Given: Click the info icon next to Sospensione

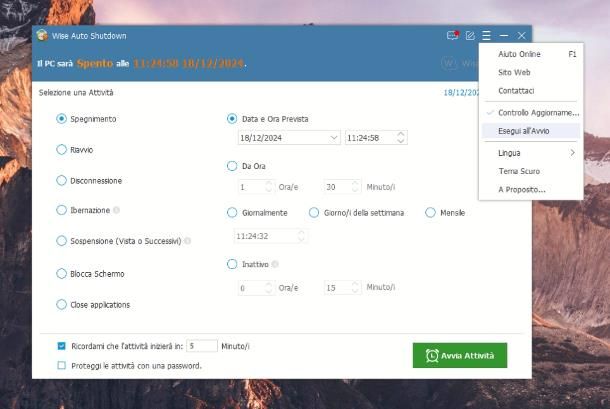Looking at the screenshot, I should [x=188, y=241].
